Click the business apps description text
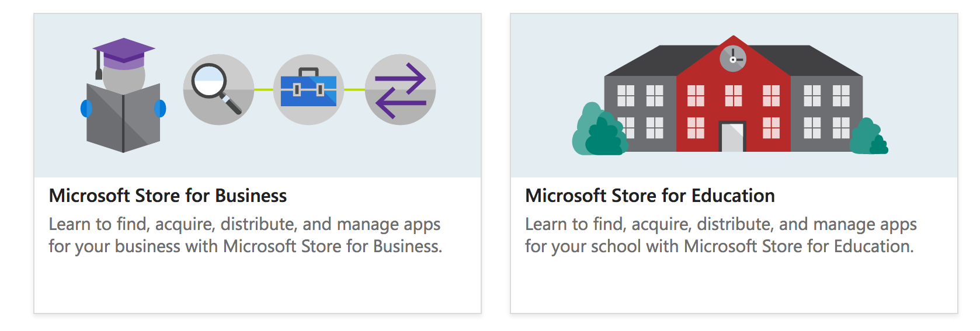The height and width of the screenshot is (331, 980). (245, 235)
